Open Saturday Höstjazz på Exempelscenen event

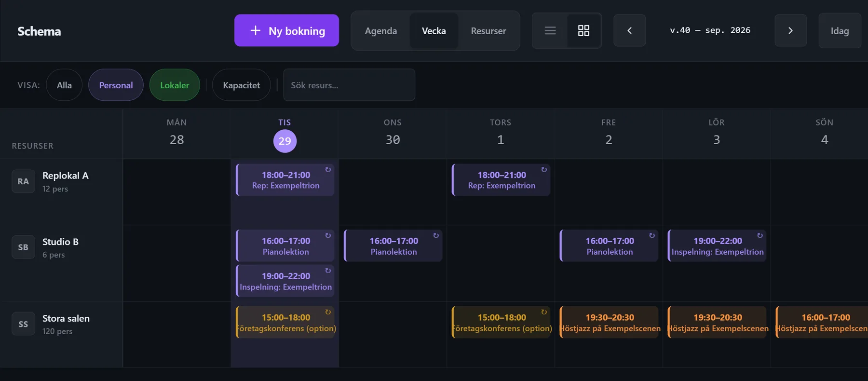pos(717,322)
